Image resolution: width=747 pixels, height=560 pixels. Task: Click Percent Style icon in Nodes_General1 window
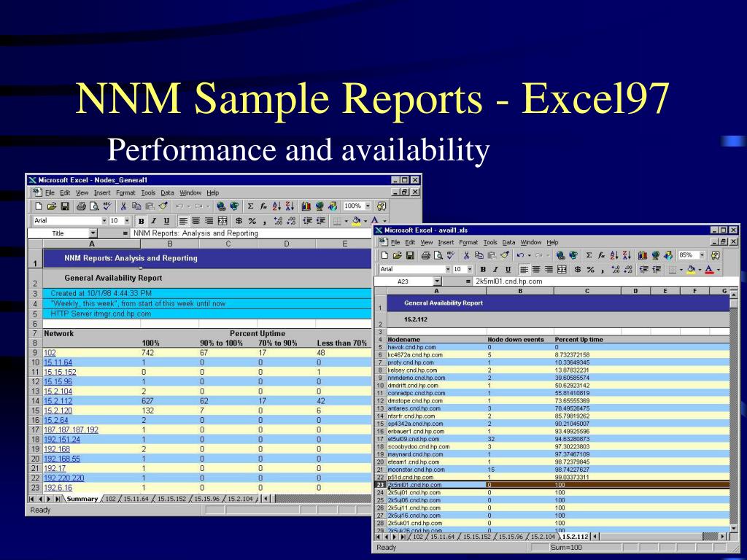point(252,221)
